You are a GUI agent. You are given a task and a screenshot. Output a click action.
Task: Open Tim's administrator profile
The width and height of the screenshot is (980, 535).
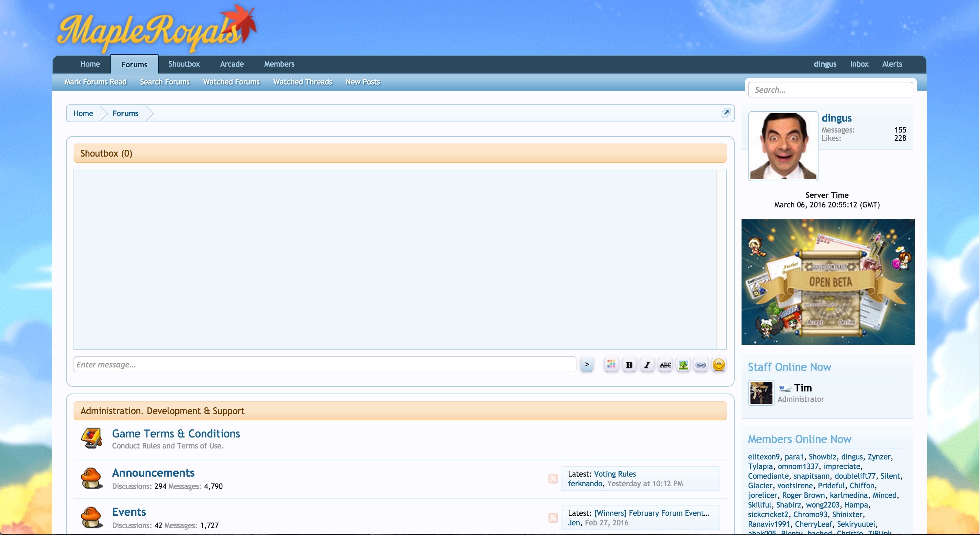803,388
